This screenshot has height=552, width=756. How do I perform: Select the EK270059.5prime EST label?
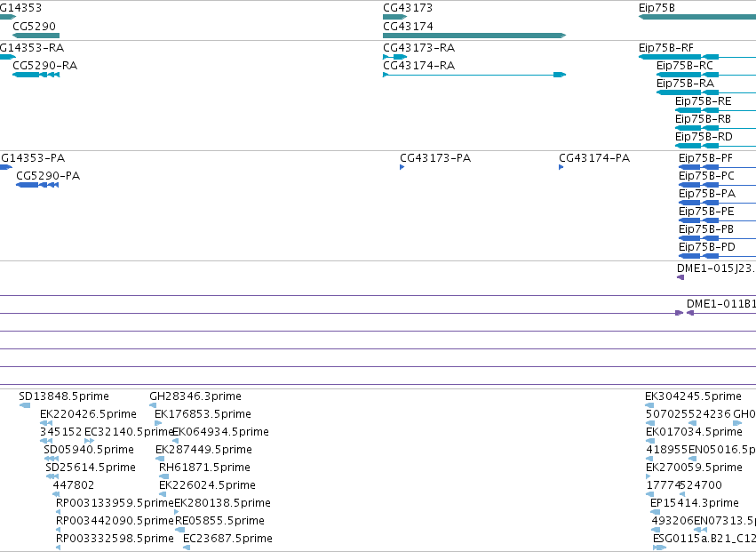point(695,468)
